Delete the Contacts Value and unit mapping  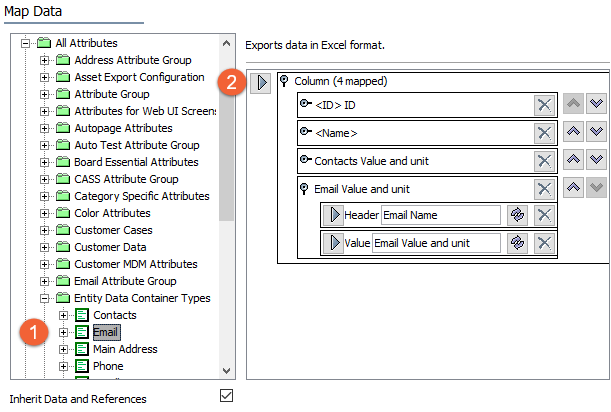click(544, 160)
